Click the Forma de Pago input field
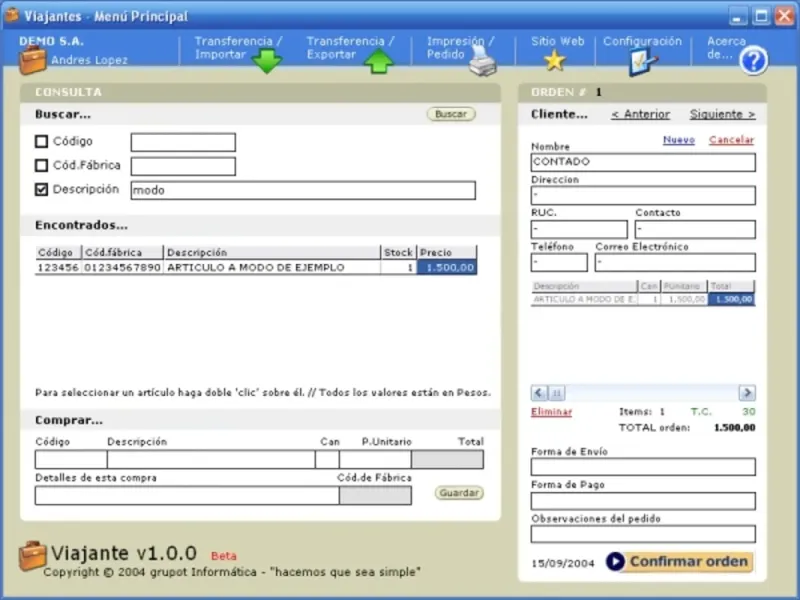The width and height of the screenshot is (800, 600). tap(643, 501)
